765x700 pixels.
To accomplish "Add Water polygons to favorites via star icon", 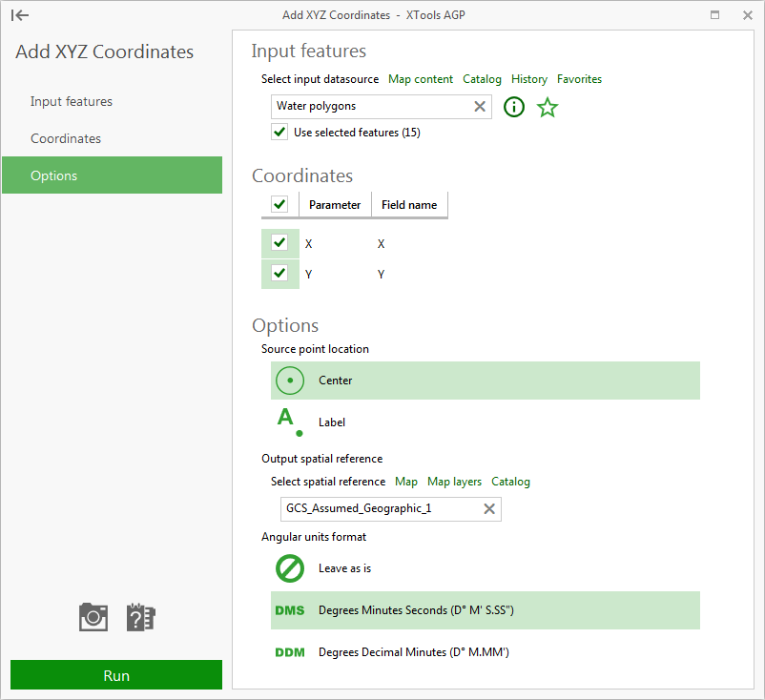I will pyautogui.click(x=547, y=107).
